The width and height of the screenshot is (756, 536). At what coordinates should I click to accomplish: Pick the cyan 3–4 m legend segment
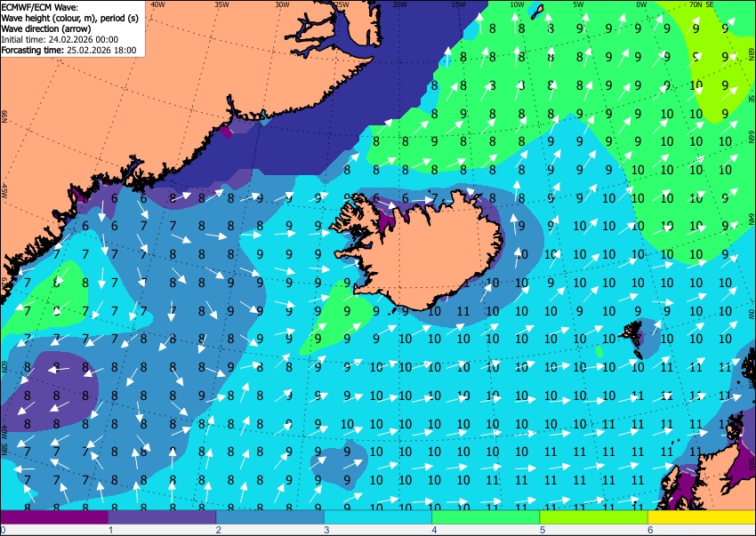click(378, 517)
